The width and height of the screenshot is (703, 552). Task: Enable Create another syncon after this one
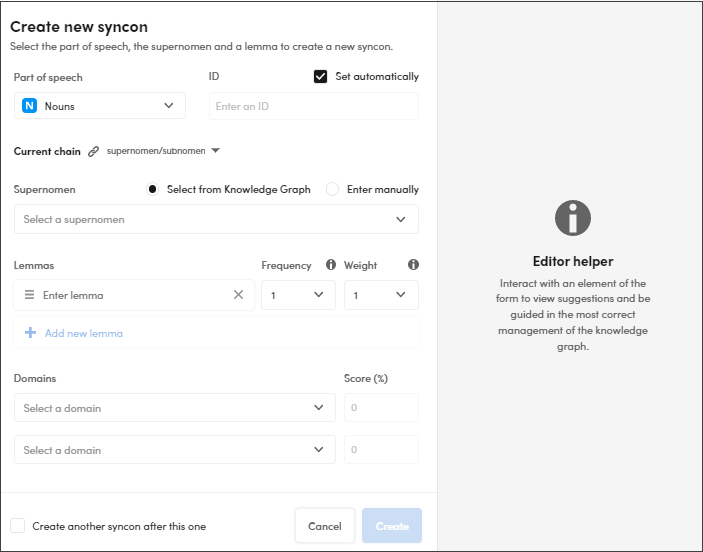pyautogui.click(x=18, y=526)
